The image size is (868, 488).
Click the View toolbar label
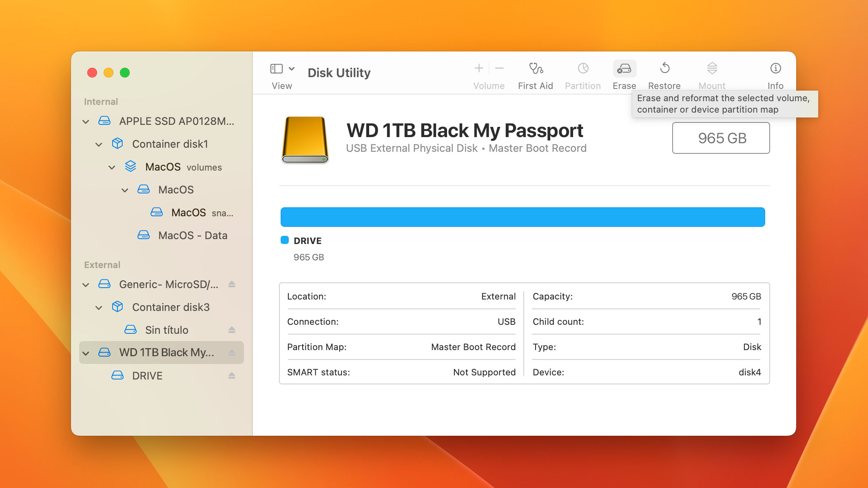[282, 86]
